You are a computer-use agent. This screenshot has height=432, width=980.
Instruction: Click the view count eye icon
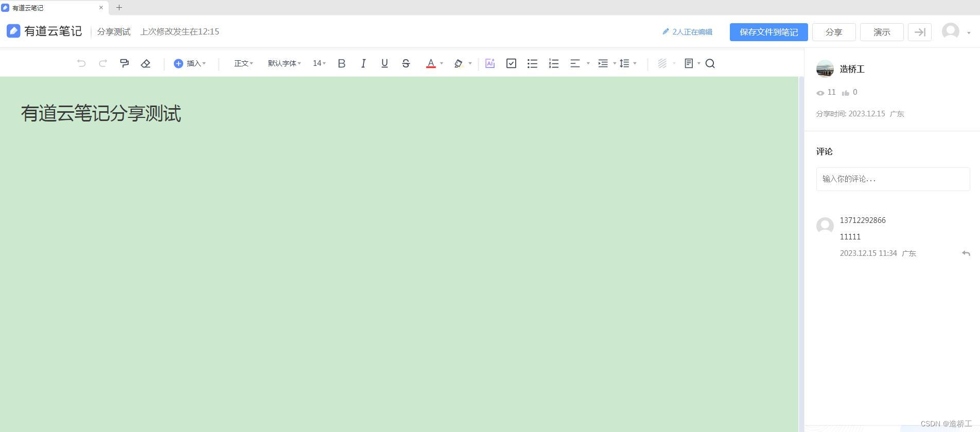click(820, 93)
